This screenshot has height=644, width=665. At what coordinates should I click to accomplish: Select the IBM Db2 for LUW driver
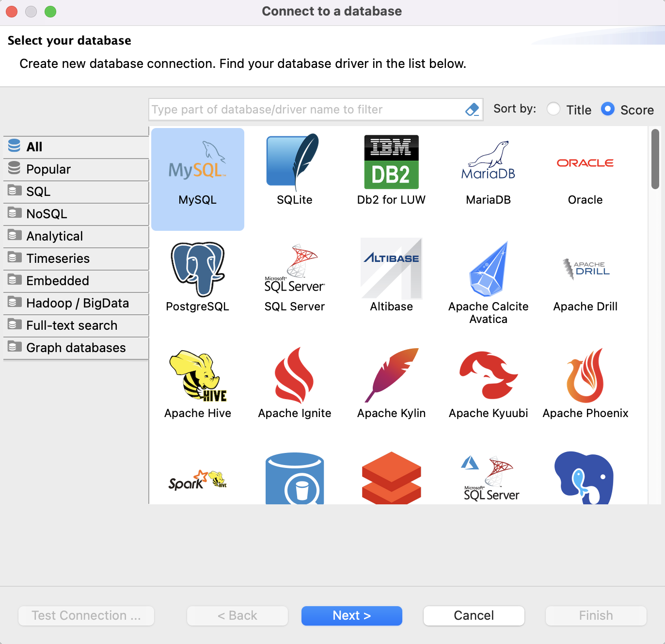tap(391, 163)
